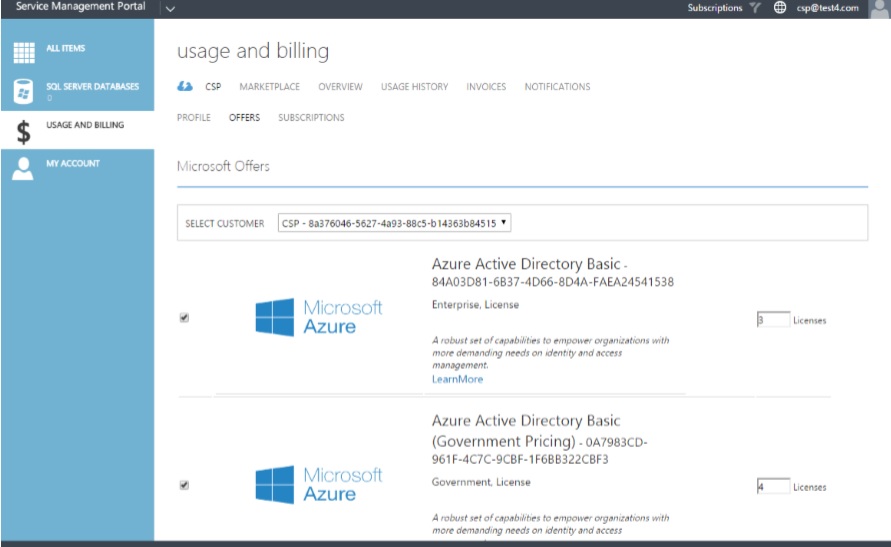Image resolution: width=891 pixels, height=547 pixels.
Task: Uncheck the Government Pricing offer checkbox
Action: coord(184,485)
